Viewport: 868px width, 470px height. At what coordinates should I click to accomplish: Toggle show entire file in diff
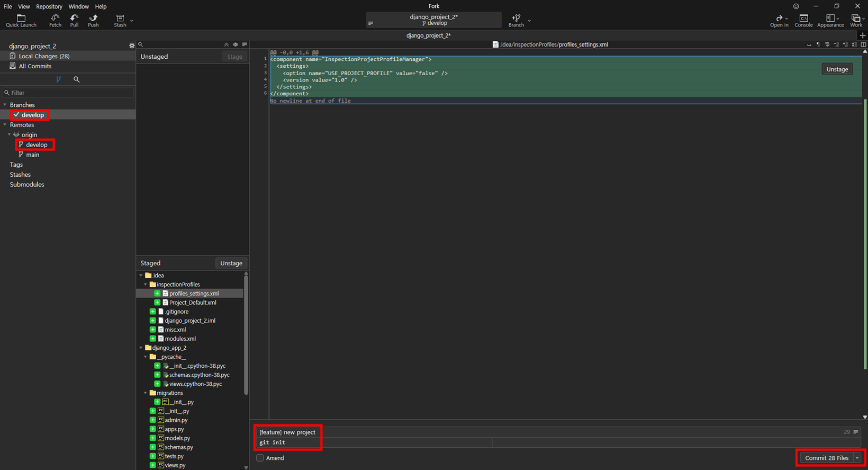(x=854, y=44)
